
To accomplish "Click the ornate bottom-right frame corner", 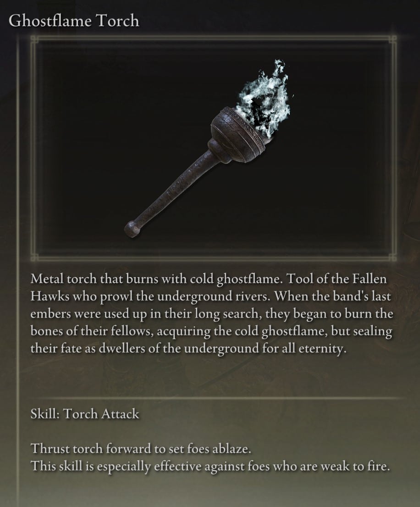I will click(x=392, y=257).
